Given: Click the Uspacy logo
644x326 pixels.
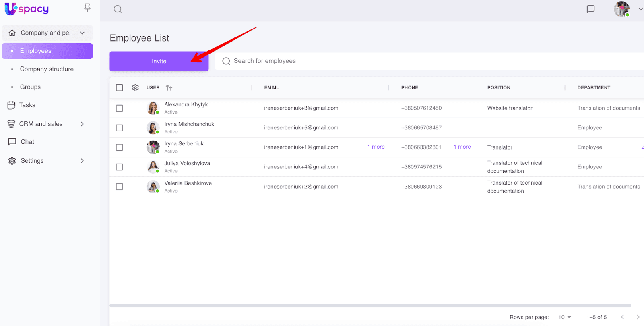Looking at the screenshot, I should coord(27,9).
